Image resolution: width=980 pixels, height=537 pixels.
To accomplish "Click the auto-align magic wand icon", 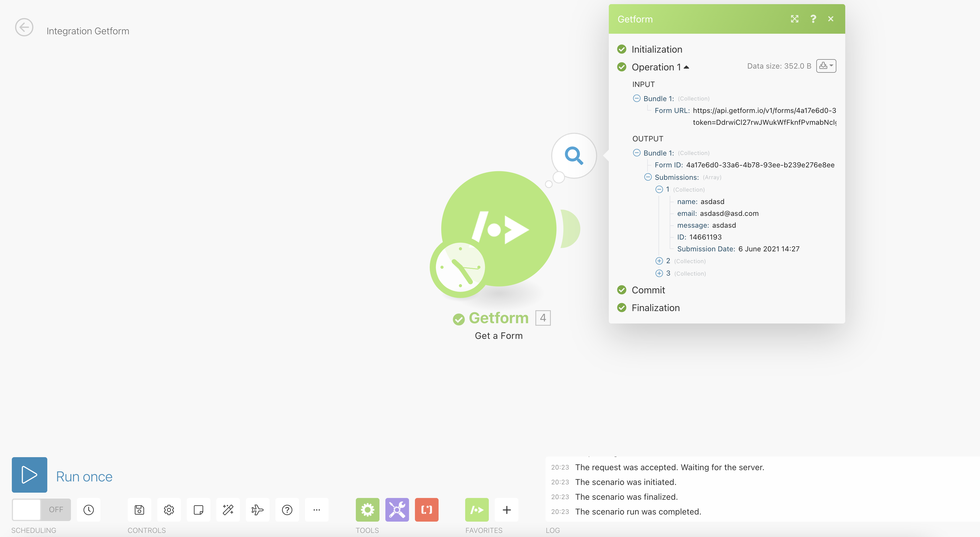I will 228,509.
